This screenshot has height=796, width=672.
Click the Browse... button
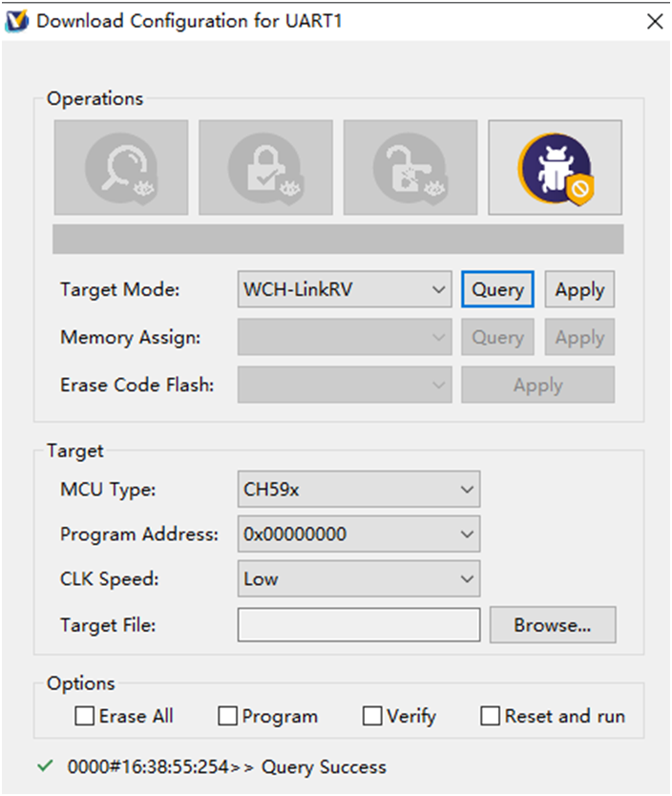[553, 625]
